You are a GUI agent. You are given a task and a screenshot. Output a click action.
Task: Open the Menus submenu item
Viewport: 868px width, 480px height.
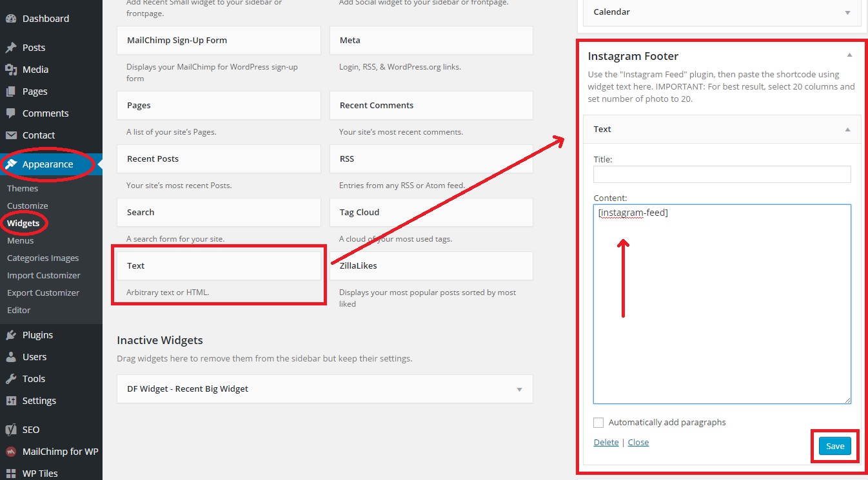tap(20, 240)
